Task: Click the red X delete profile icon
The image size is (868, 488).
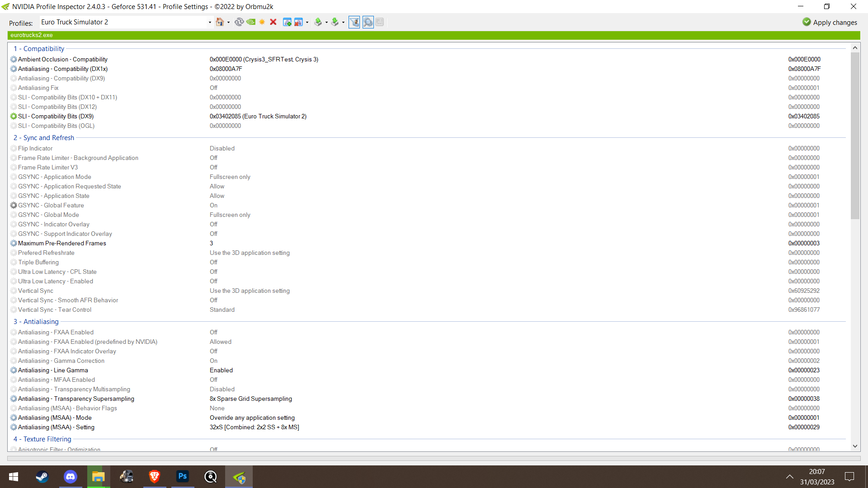Action: tap(273, 22)
